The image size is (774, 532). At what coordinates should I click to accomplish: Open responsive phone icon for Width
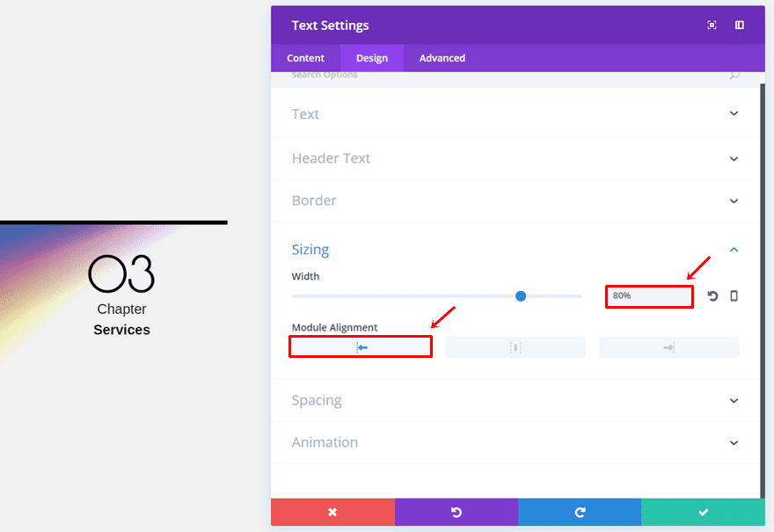coord(734,296)
